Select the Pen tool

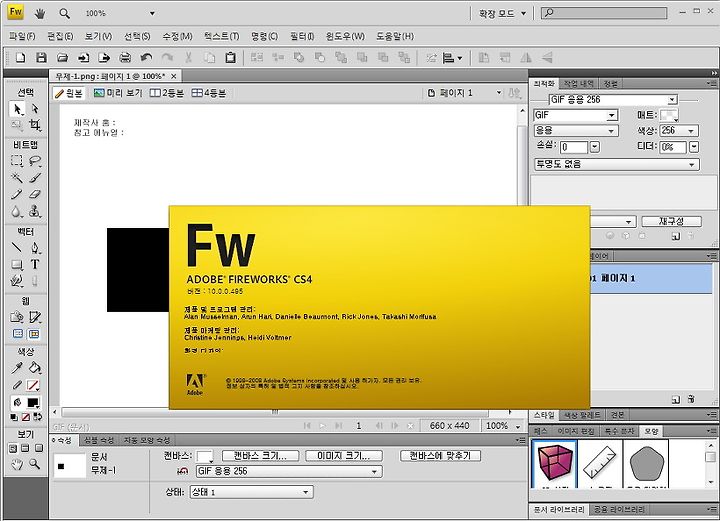coord(35,248)
